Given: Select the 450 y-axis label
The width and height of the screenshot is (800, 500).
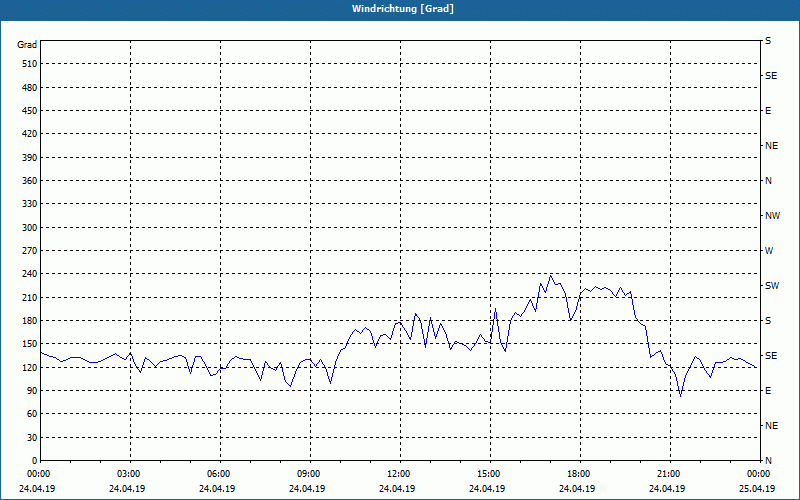Looking at the screenshot, I should 30,111.
